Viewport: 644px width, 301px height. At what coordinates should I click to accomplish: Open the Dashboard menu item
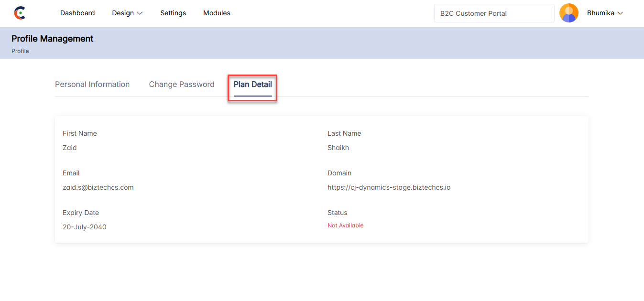click(77, 13)
